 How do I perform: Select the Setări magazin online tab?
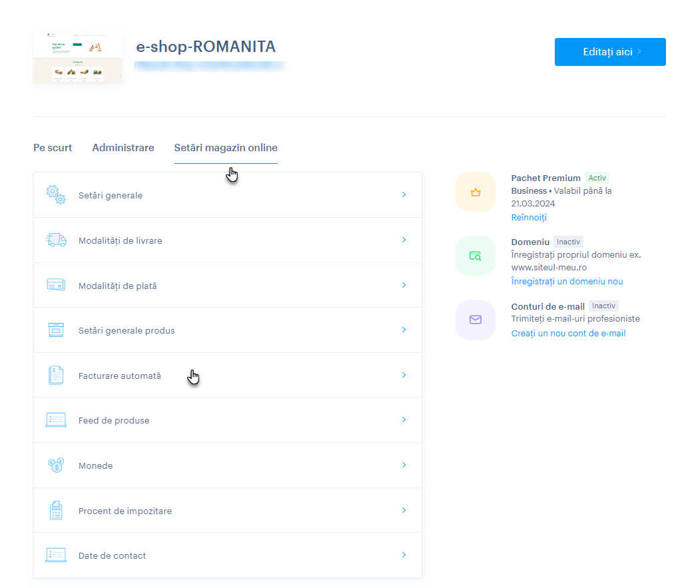(x=226, y=148)
